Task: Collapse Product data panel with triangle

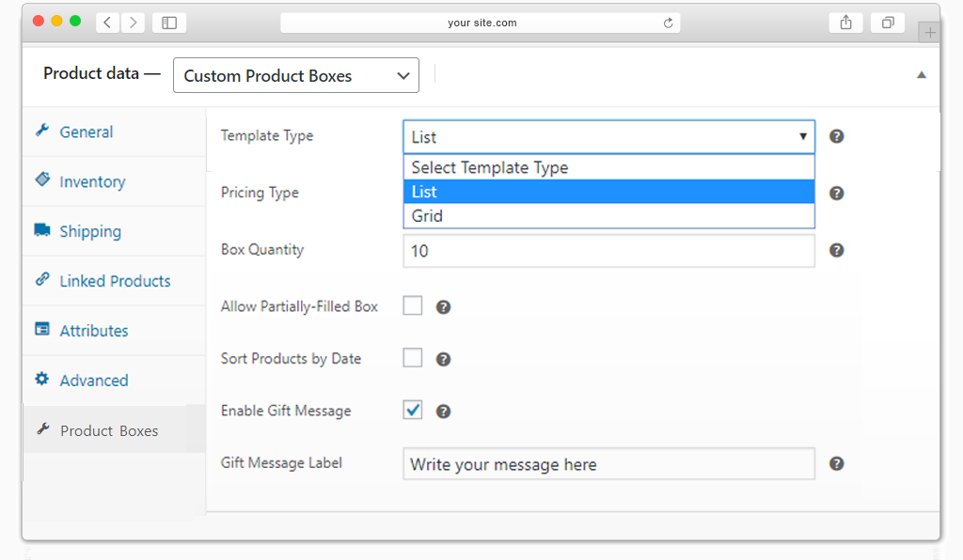Action: [x=922, y=75]
